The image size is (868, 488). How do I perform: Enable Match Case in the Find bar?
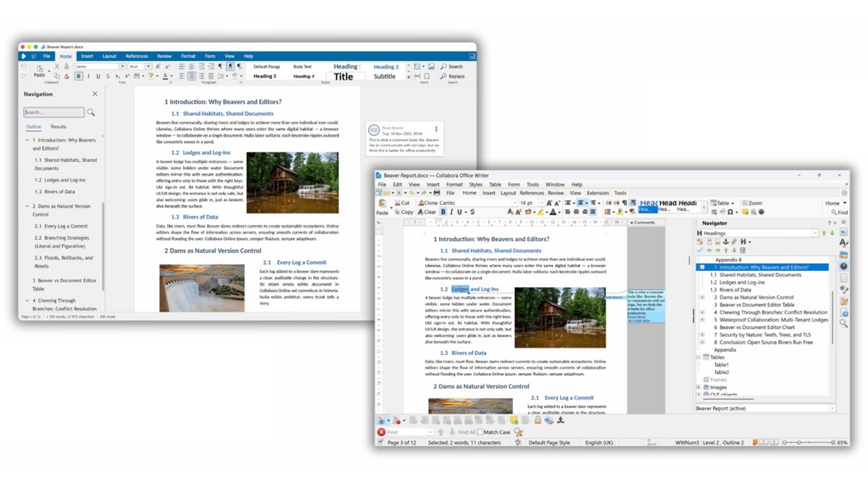pos(479,432)
